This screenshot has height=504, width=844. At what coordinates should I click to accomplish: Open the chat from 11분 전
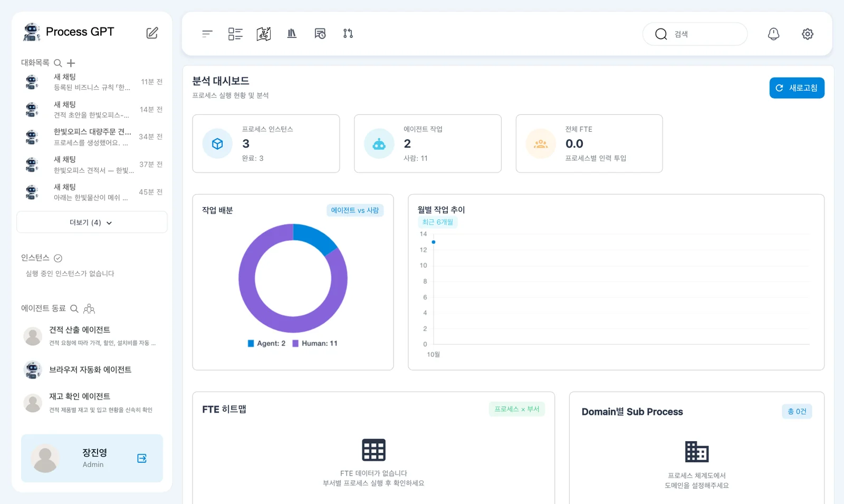pyautogui.click(x=92, y=82)
